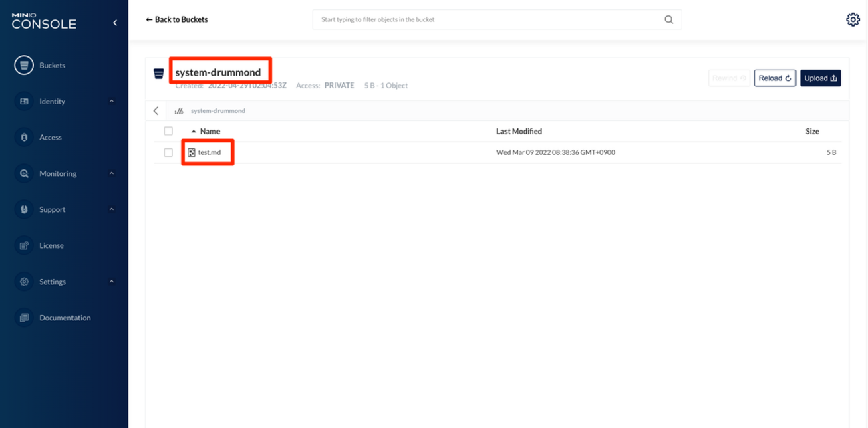The image size is (868, 428).
Task: Click the Access shield icon
Action: [24, 138]
